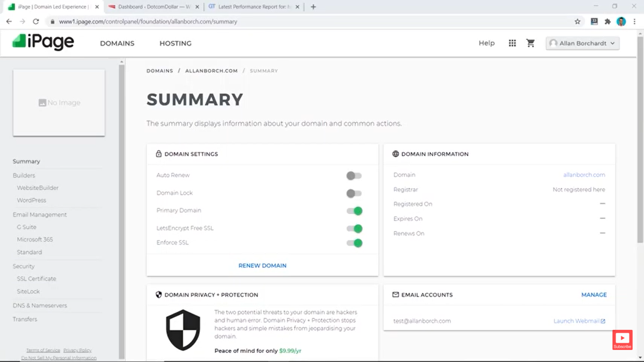Open SSL Certificate in sidebar
This screenshot has height=362, width=644.
(37, 279)
